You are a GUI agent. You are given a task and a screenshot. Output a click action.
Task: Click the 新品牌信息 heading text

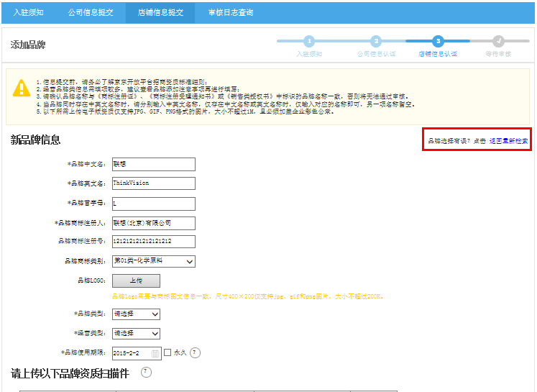point(36,140)
